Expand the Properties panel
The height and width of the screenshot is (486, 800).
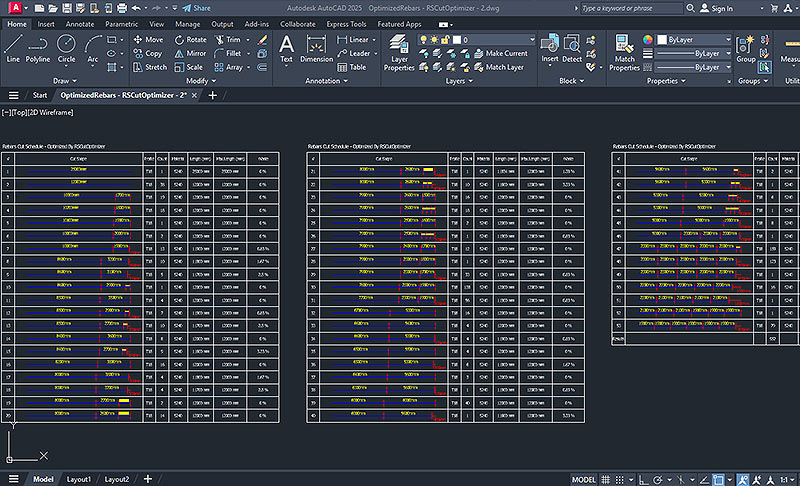666,81
